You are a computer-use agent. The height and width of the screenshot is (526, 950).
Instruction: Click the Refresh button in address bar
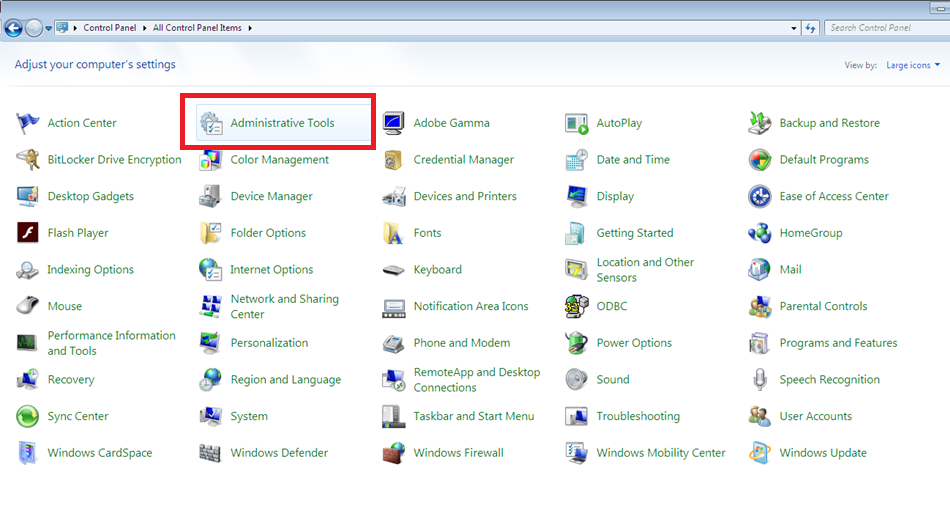point(810,28)
